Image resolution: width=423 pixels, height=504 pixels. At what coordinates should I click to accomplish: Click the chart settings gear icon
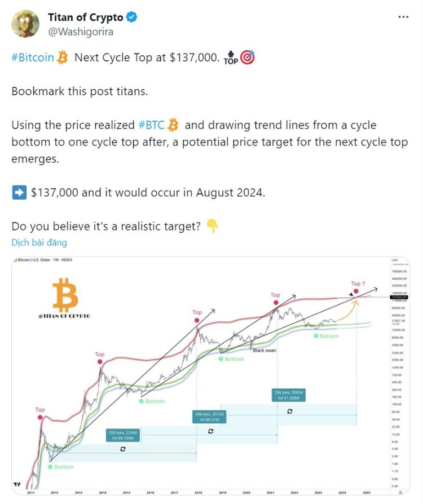click(400, 492)
